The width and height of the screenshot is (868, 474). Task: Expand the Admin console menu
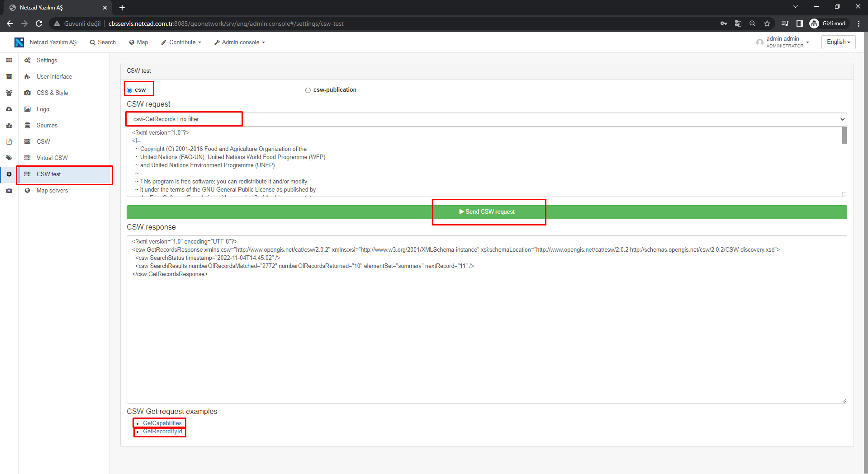click(240, 42)
